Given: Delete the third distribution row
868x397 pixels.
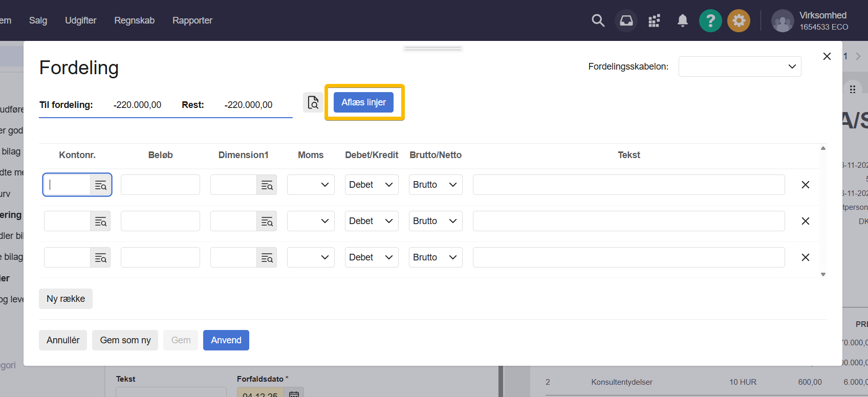Looking at the screenshot, I should click(x=805, y=257).
